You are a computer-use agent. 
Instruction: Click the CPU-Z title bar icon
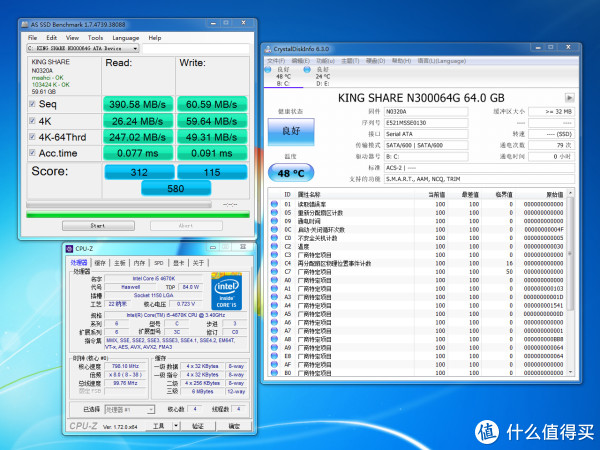tap(69, 249)
